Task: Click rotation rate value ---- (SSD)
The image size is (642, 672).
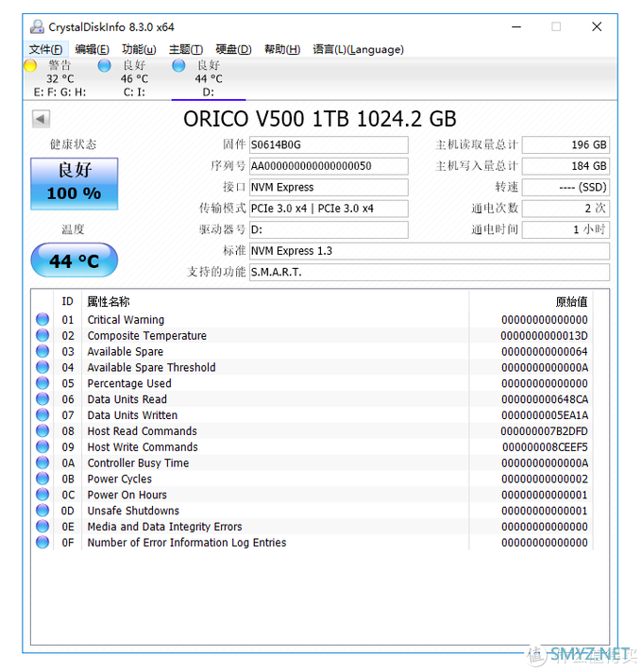Action: click(x=566, y=187)
